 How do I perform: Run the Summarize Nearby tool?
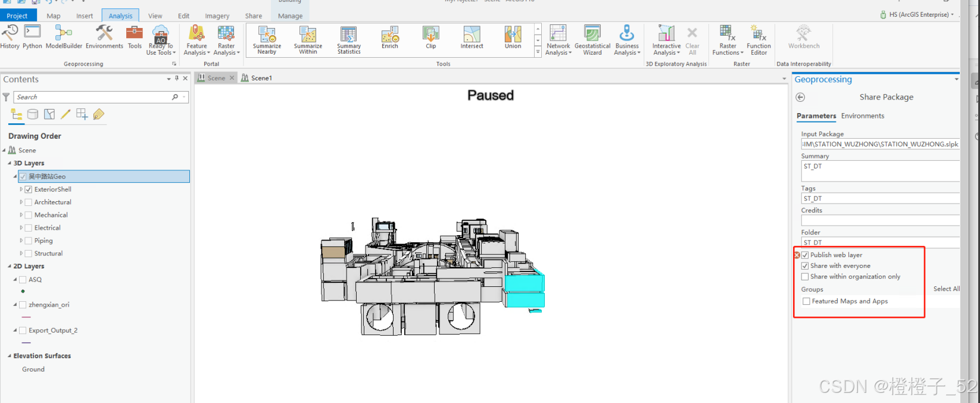[x=267, y=40]
